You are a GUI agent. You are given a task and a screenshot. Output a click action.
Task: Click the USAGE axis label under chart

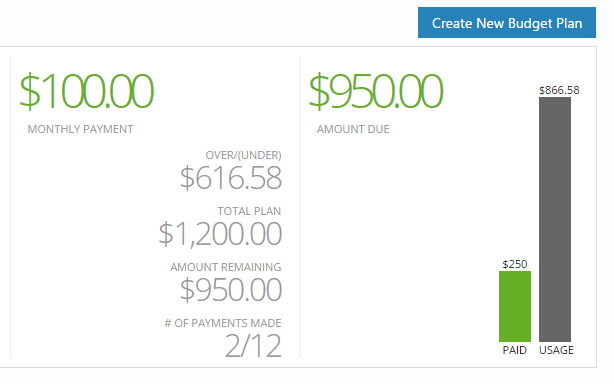(556, 350)
